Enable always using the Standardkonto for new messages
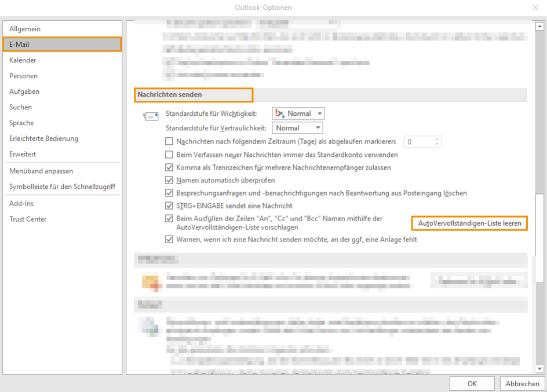The height and width of the screenshot is (392, 547). [x=169, y=155]
